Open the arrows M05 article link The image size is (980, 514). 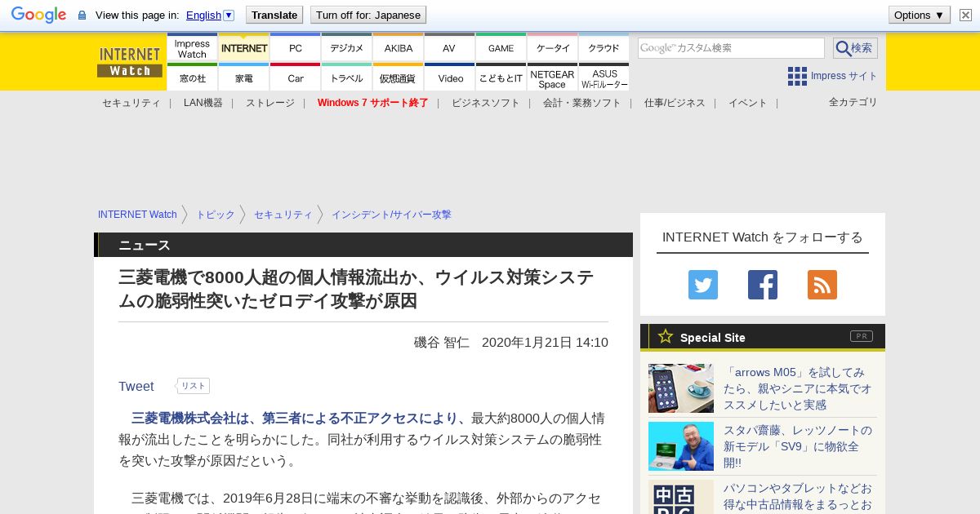click(x=797, y=388)
